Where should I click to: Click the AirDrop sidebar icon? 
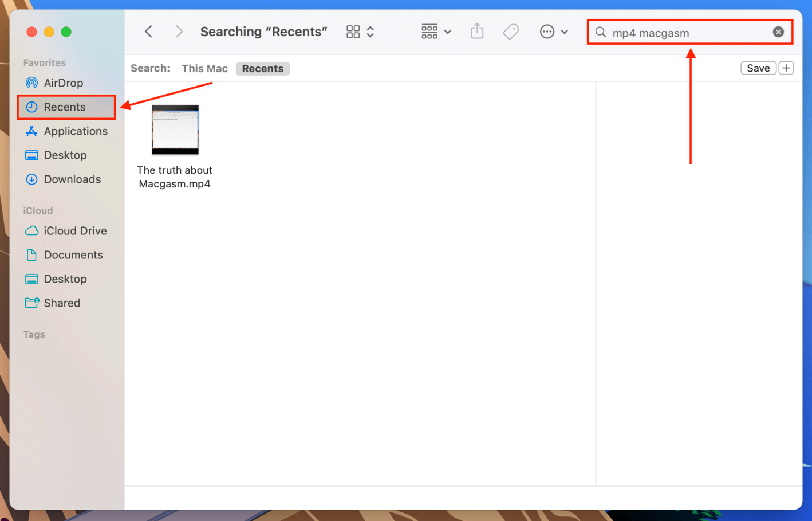click(31, 83)
